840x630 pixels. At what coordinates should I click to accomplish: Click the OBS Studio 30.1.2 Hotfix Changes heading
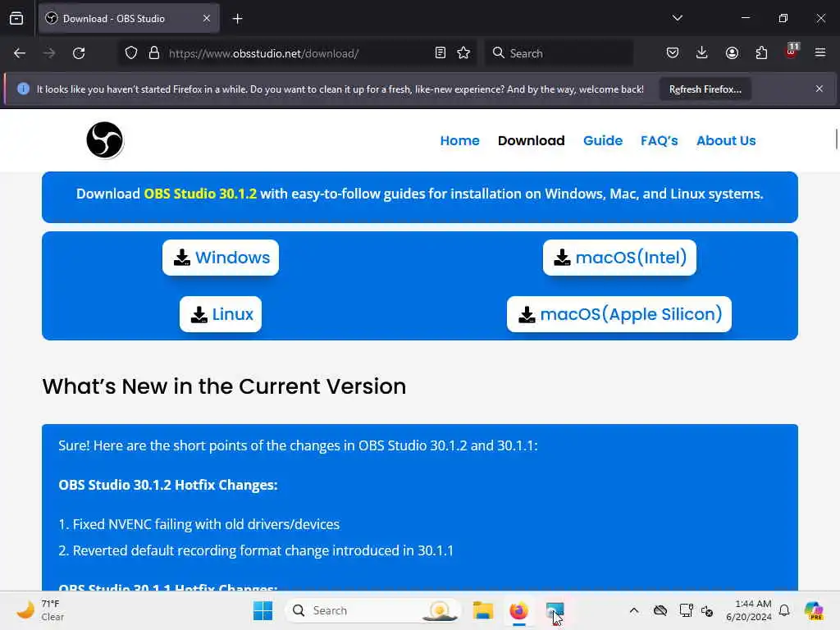(x=167, y=486)
